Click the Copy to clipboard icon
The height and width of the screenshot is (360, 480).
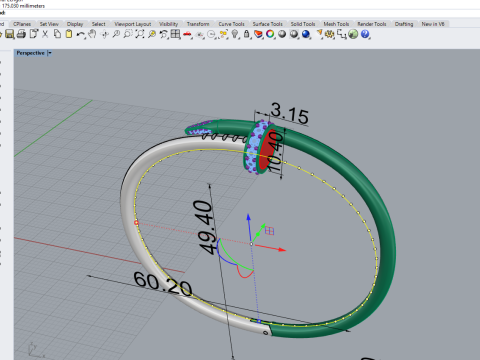click(x=57, y=34)
